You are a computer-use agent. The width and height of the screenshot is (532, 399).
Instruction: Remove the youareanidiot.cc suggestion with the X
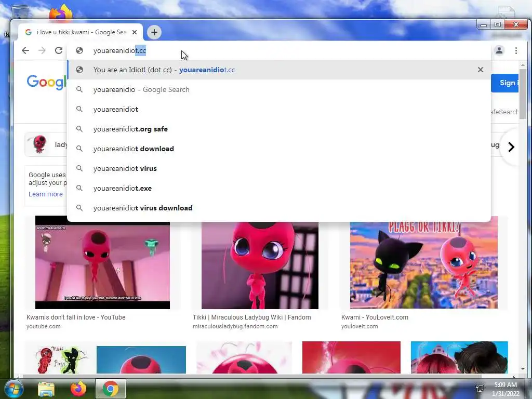480,70
